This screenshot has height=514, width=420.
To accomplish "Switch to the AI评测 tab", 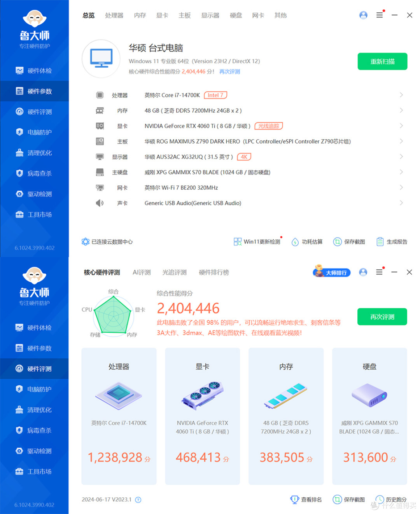I will tap(142, 273).
